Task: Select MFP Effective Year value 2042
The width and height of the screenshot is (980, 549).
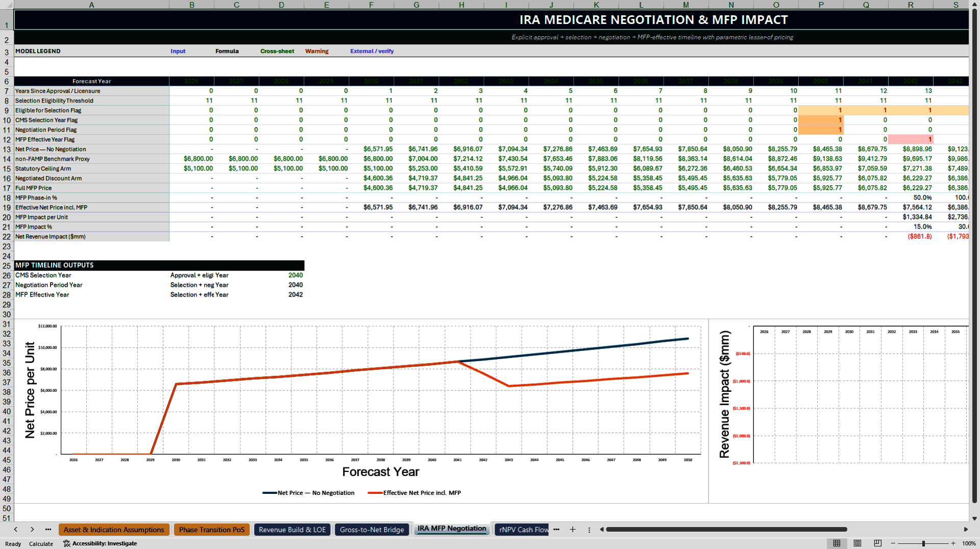Action: point(282,295)
